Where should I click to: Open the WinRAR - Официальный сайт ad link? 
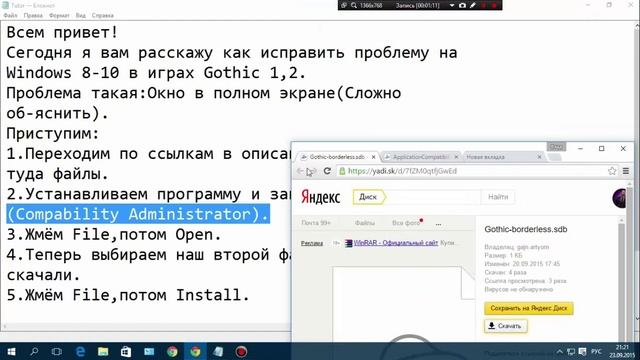(396, 243)
